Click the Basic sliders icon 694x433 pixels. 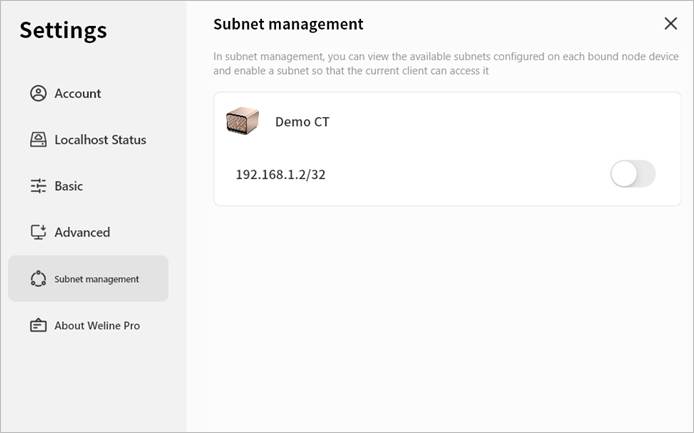click(39, 186)
